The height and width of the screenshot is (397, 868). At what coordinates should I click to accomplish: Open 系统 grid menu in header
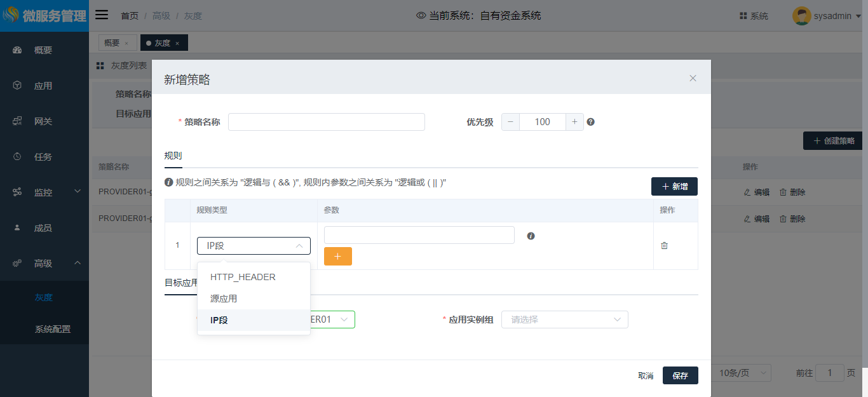tap(754, 16)
